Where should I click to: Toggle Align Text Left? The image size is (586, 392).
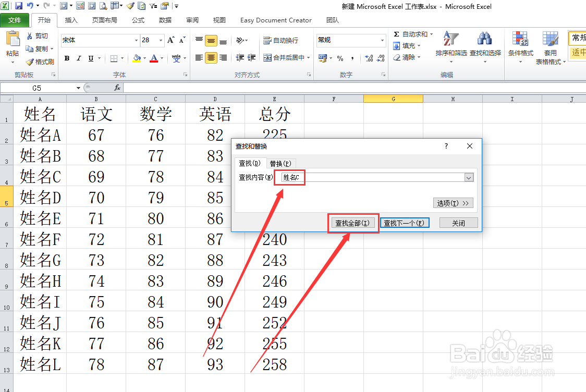click(x=199, y=57)
